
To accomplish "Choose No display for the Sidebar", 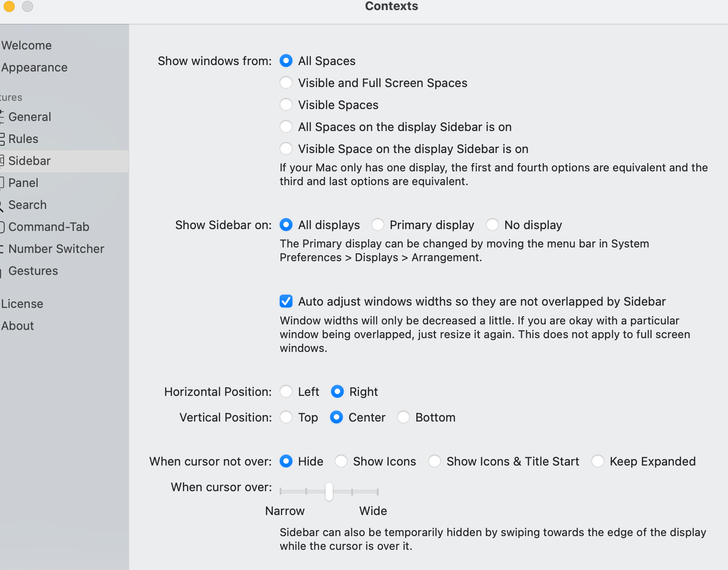I will 492,225.
